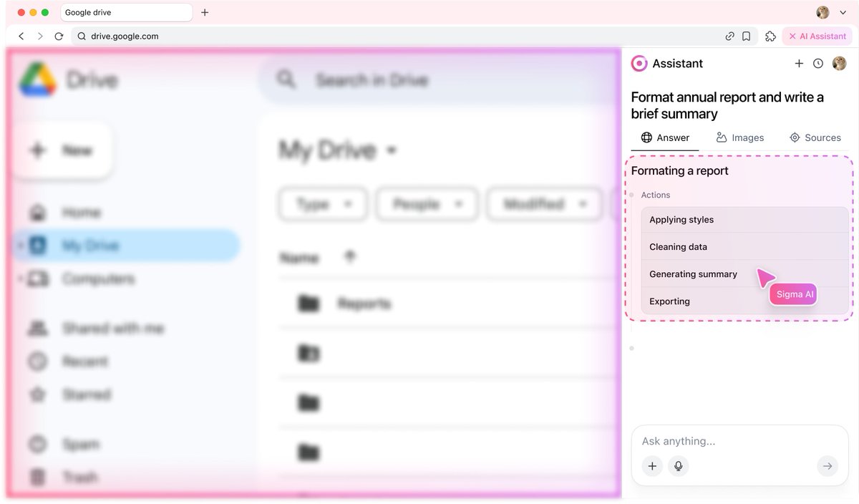
Task: Go forward with the browser forward arrow
Action: tap(40, 36)
